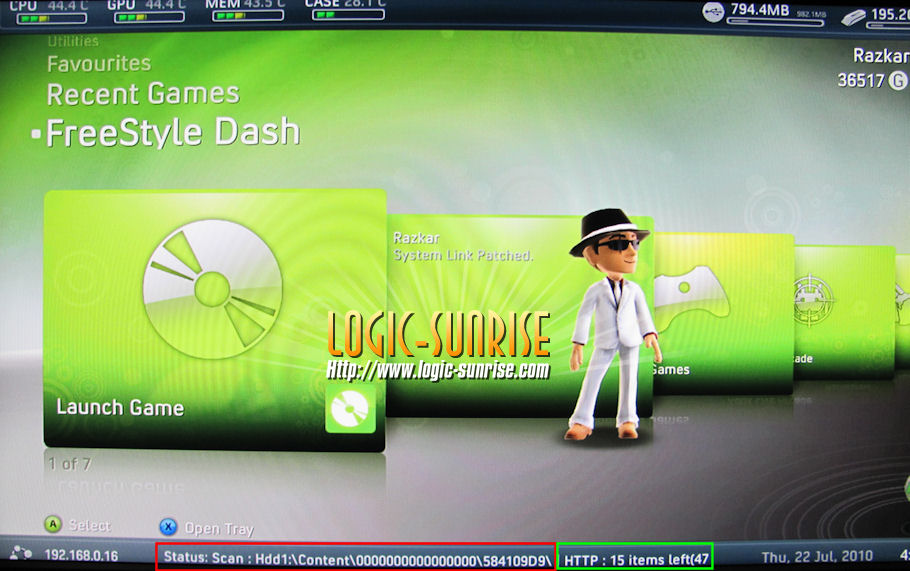This screenshot has height=571, width=910.
Task: Click the Razkar gamertag at top right
Action: (880, 55)
